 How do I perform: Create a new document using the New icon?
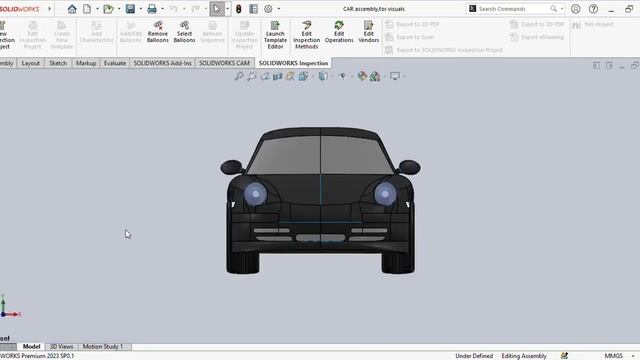click(x=87, y=9)
